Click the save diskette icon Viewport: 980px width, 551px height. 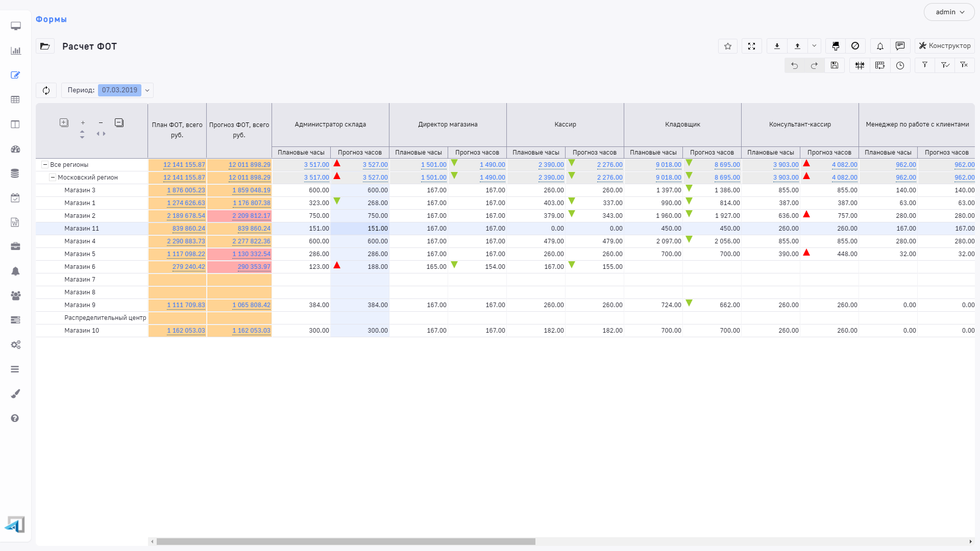(x=835, y=65)
